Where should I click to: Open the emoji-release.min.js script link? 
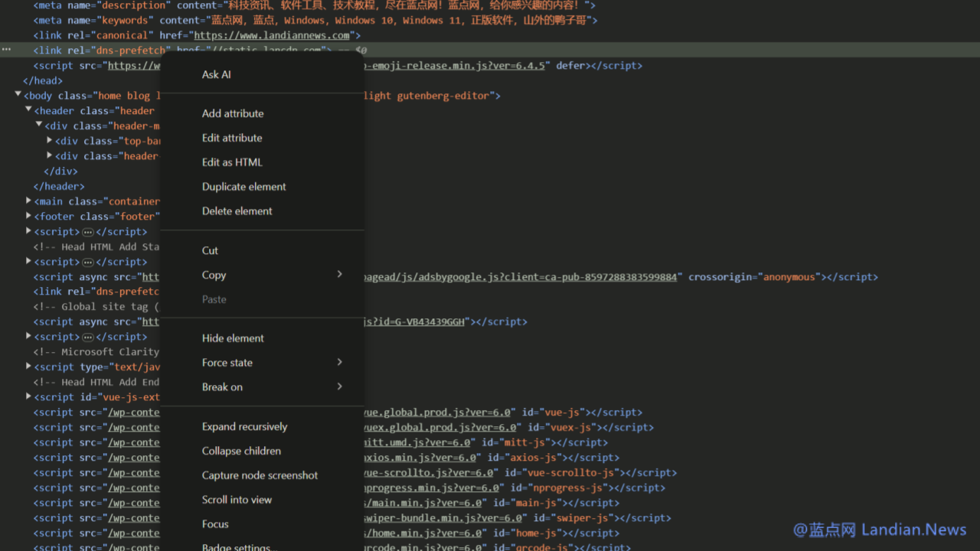pyautogui.click(x=455, y=66)
